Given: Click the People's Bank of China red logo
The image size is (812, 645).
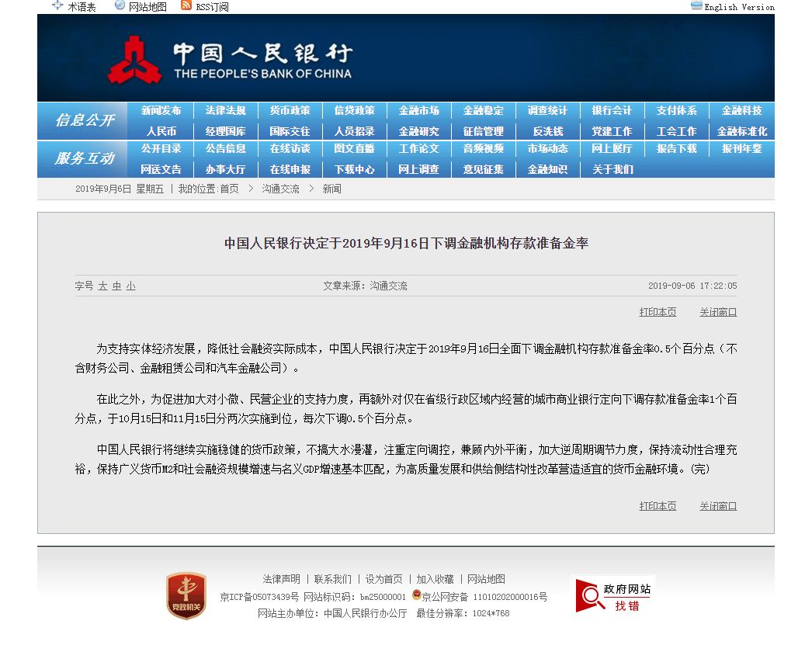Looking at the screenshot, I should [134, 60].
